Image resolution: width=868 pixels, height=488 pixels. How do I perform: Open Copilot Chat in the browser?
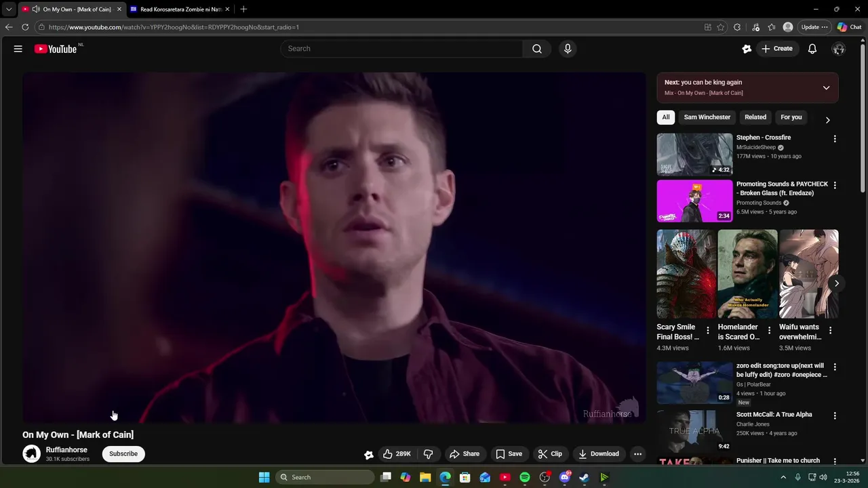(850, 27)
